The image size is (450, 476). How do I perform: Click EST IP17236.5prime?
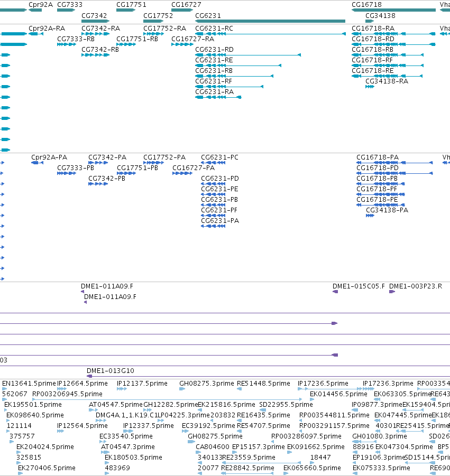(x=323, y=384)
